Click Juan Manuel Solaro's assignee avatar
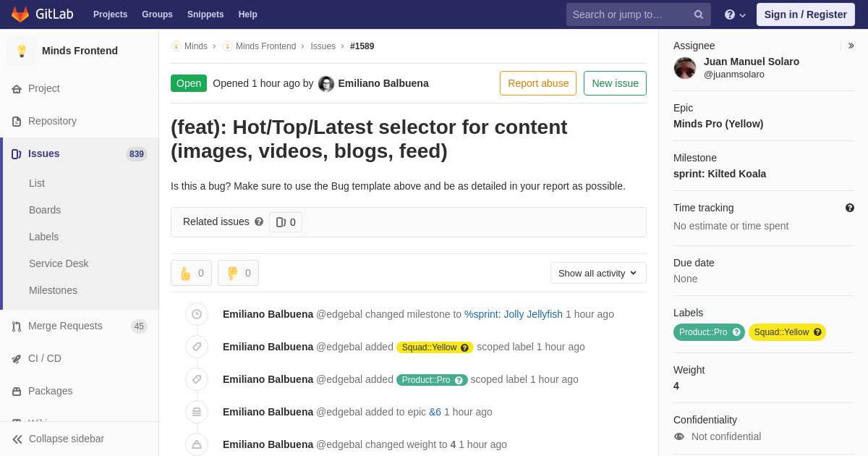Viewport: 868px width, 456px height. point(685,68)
